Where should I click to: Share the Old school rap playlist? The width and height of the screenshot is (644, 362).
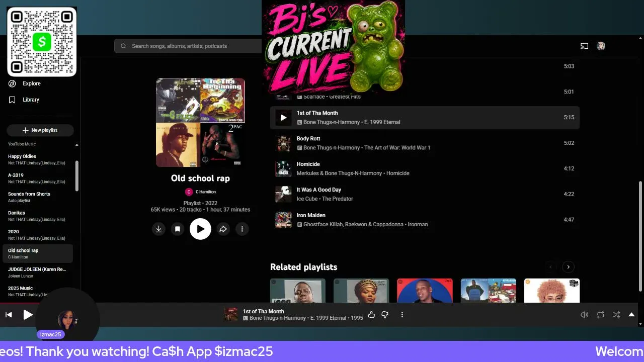tap(223, 229)
